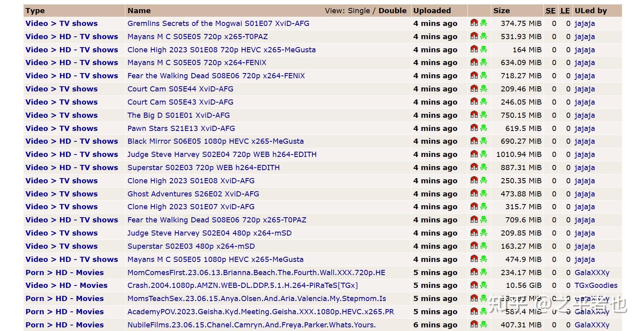This screenshot has width=644, height=331.
Task: Sort by SE seeders column
Action: click(550, 11)
